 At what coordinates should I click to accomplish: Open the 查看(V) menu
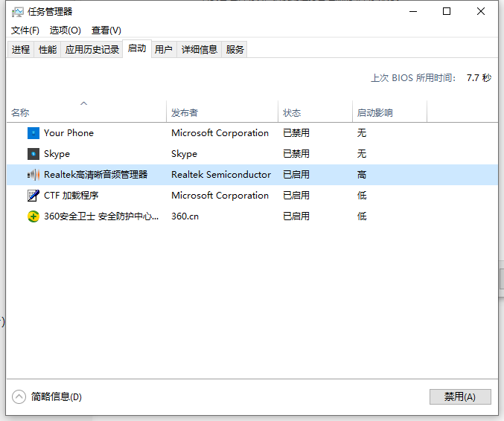(x=106, y=30)
